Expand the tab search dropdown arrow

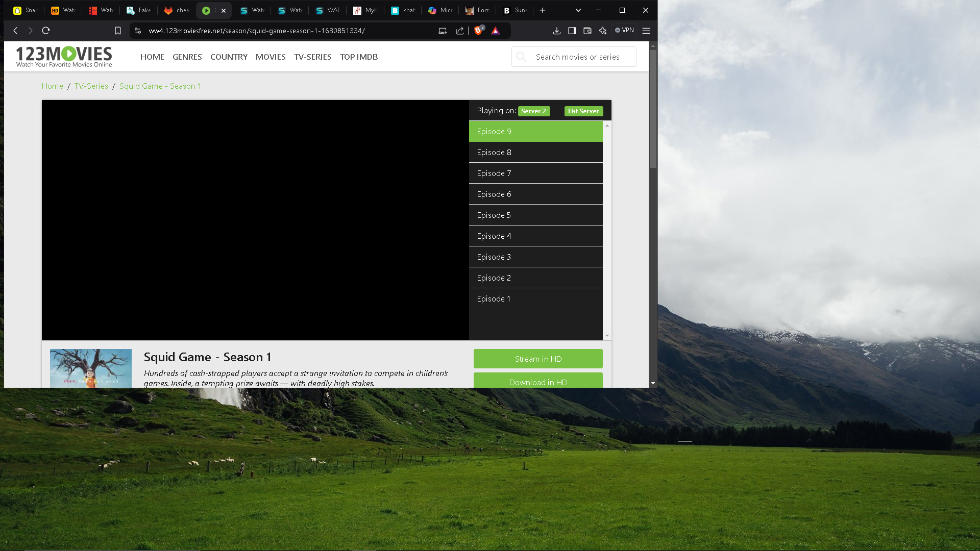point(578,10)
